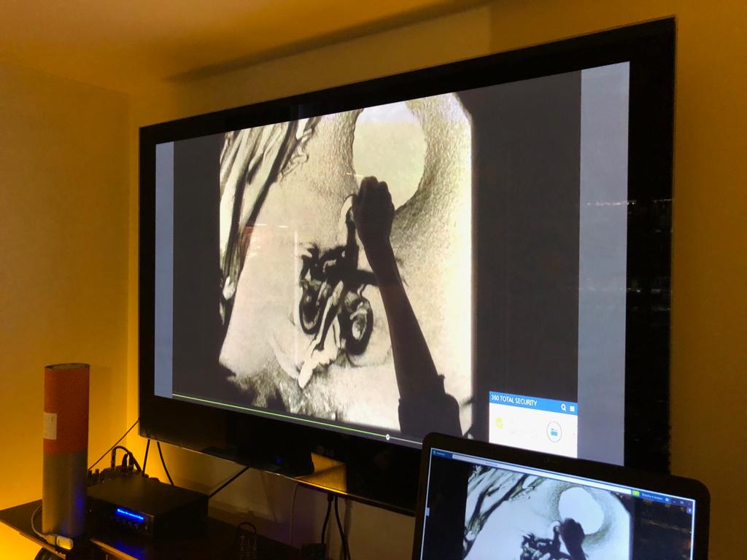Screen dimensions: 747x560
Task: Click the '360 TOTAL SECURITY' title text
Action: pos(514,400)
